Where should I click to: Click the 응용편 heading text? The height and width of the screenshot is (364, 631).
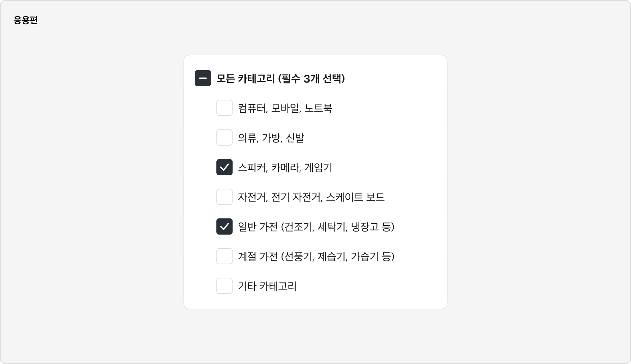pos(26,20)
